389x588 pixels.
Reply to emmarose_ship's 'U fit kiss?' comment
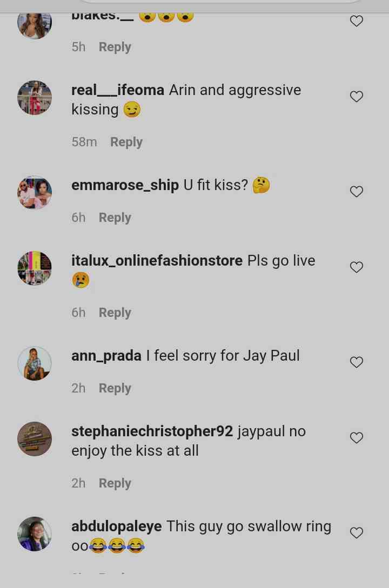point(115,218)
